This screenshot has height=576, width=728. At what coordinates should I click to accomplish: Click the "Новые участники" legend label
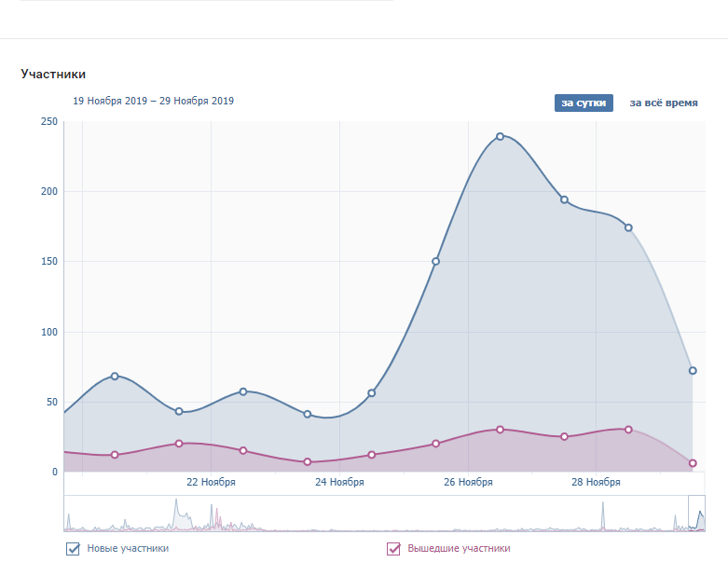coord(128,549)
